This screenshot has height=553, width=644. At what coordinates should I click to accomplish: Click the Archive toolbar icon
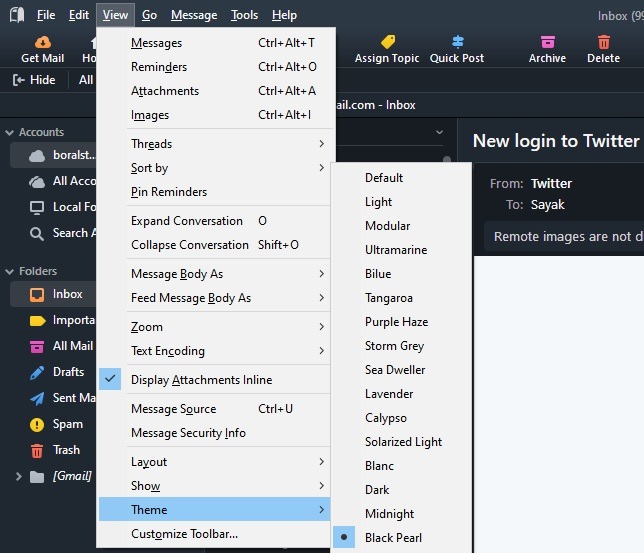547,42
